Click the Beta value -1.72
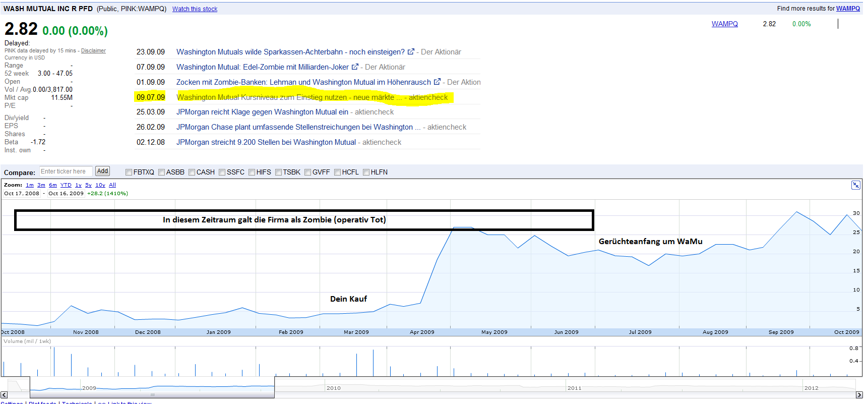The width and height of the screenshot is (868, 404). coord(38,142)
